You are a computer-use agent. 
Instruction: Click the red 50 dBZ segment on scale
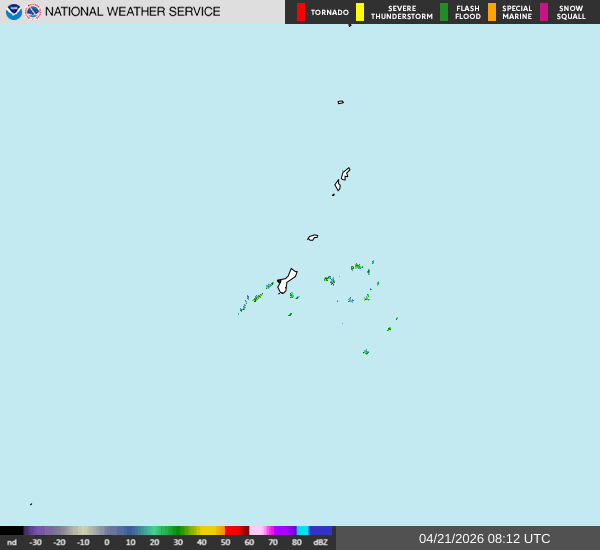pyautogui.click(x=237, y=531)
